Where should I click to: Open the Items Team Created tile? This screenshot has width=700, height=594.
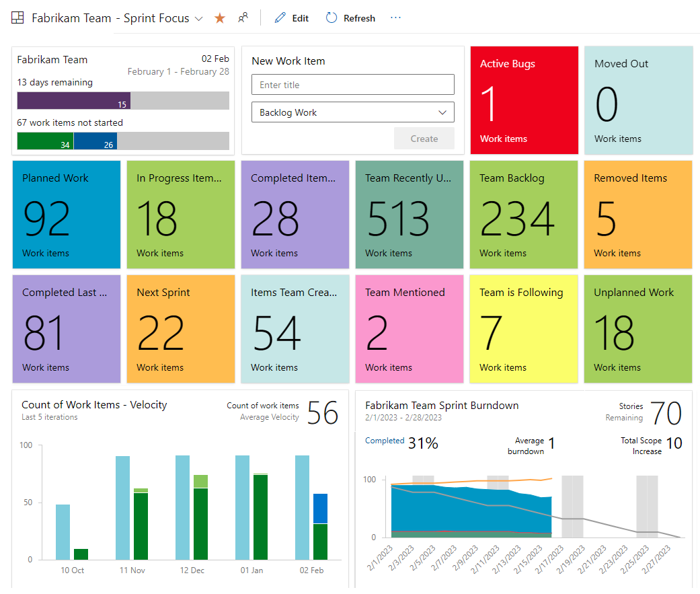coord(295,329)
